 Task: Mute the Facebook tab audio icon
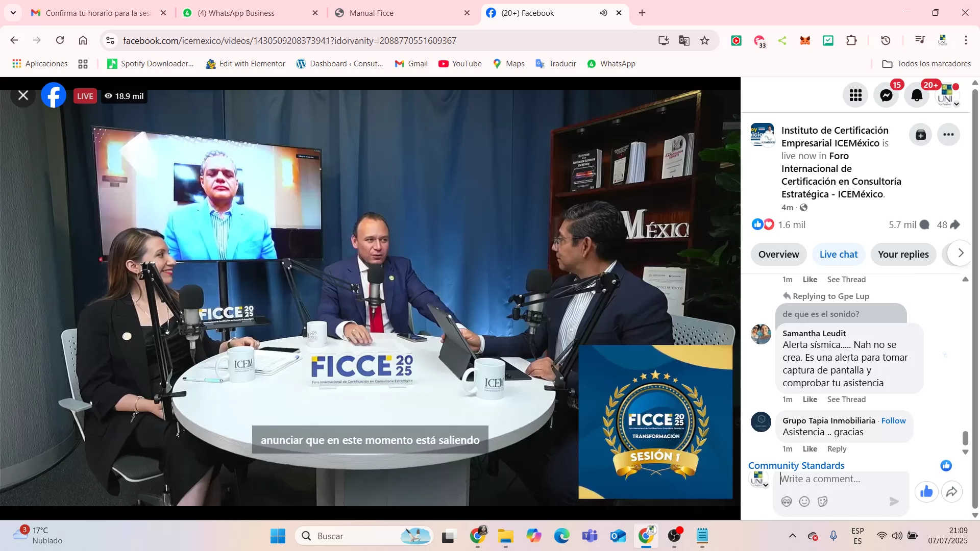point(603,13)
